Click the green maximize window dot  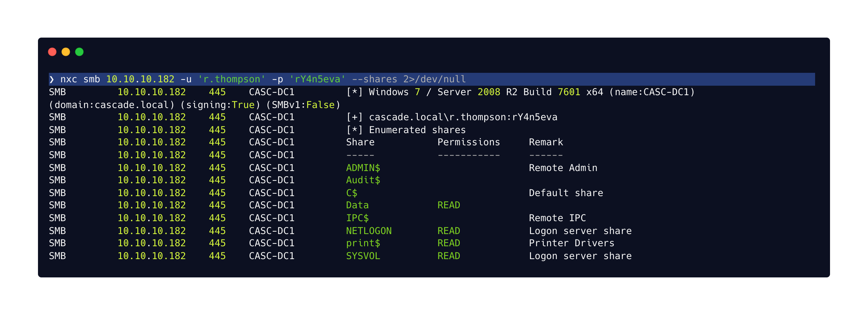tap(79, 52)
